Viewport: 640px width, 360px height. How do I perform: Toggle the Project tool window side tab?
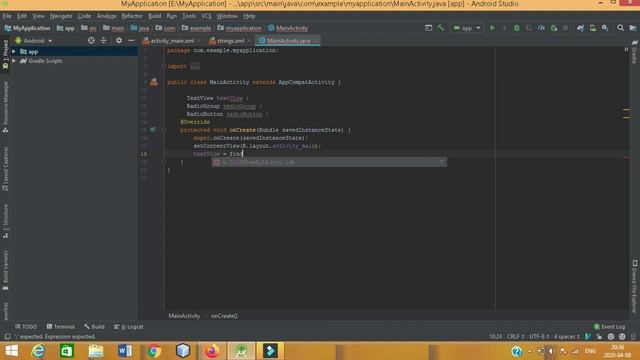(5, 56)
